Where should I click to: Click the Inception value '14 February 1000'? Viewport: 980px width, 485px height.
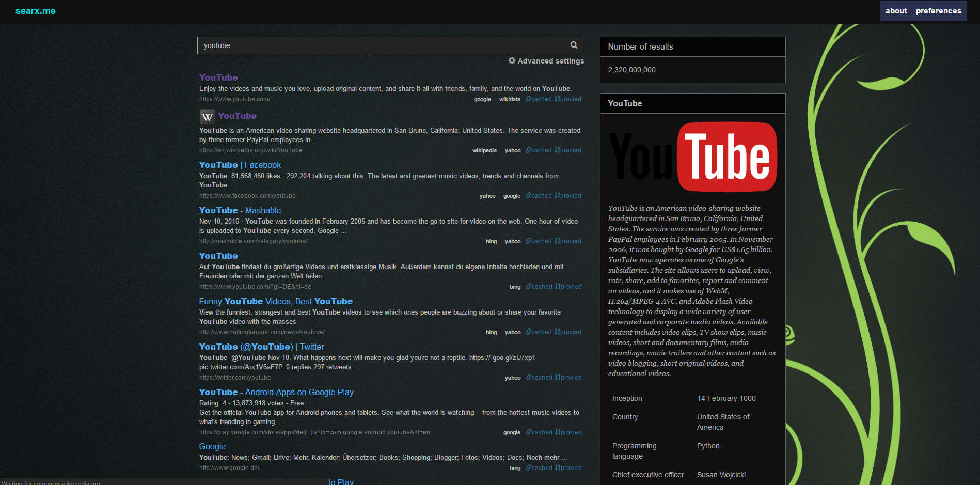[726, 398]
